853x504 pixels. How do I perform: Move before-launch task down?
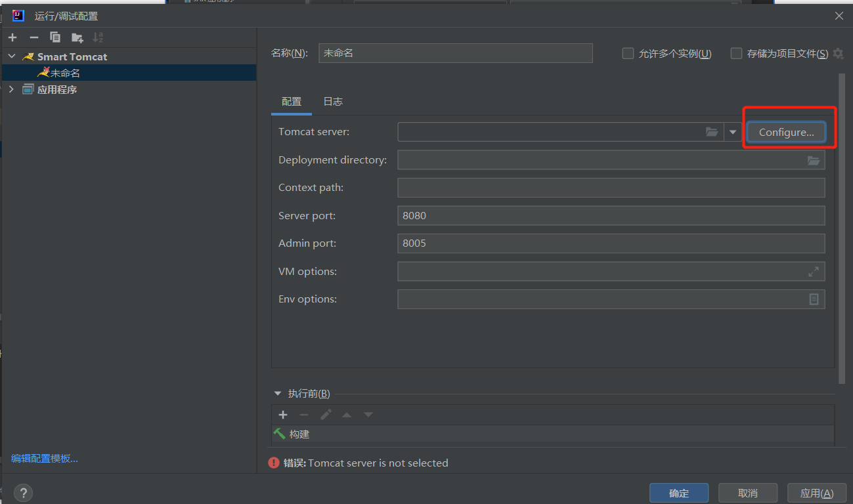pyautogui.click(x=368, y=415)
